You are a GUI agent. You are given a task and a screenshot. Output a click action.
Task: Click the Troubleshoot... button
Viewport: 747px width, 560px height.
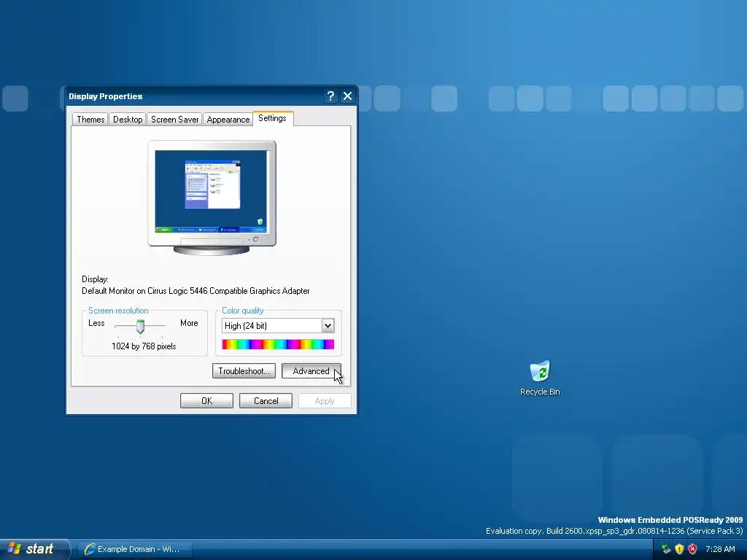tap(244, 371)
